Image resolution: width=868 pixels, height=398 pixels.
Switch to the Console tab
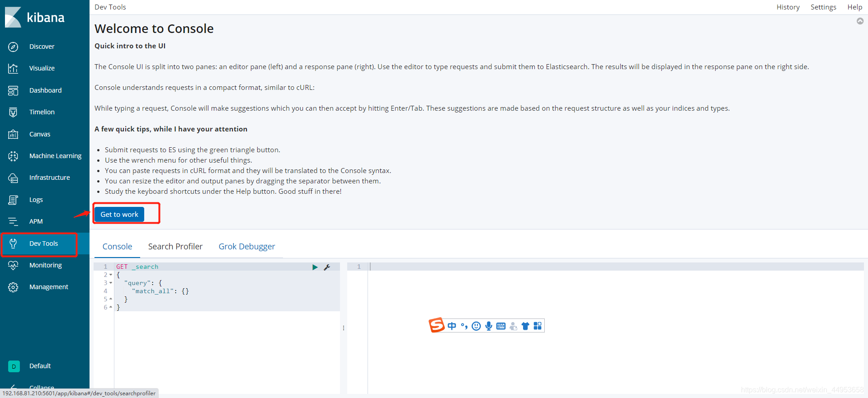click(x=117, y=247)
